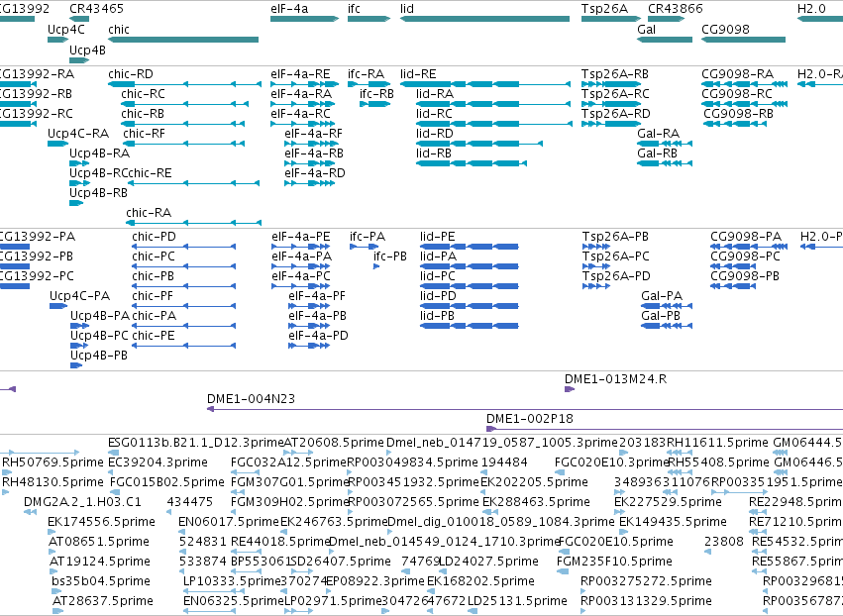Screen dimensions: 843x616
Task: Click the 'chic-PE' protein label
Action: [154, 336]
